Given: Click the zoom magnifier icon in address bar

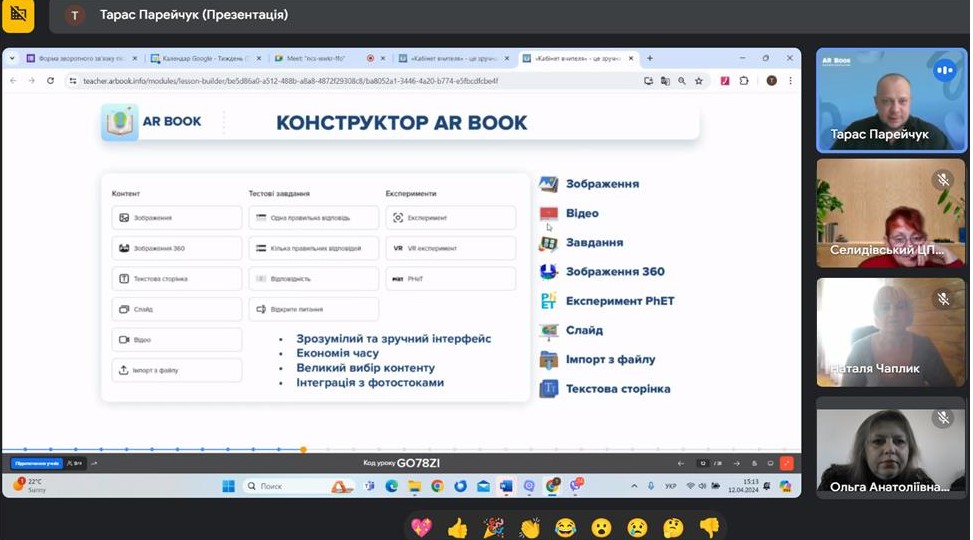Looking at the screenshot, I should pos(682,81).
